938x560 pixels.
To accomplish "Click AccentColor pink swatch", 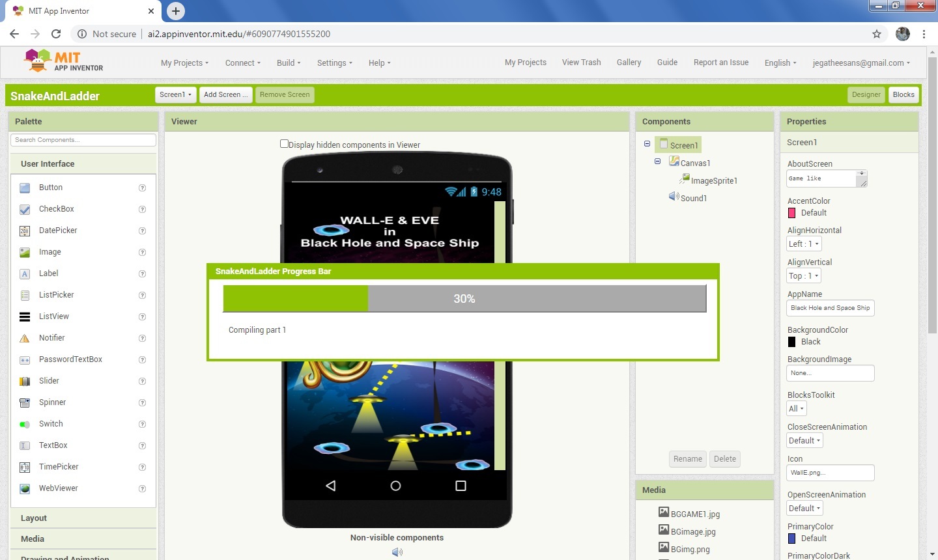I will pyautogui.click(x=792, y=213).
